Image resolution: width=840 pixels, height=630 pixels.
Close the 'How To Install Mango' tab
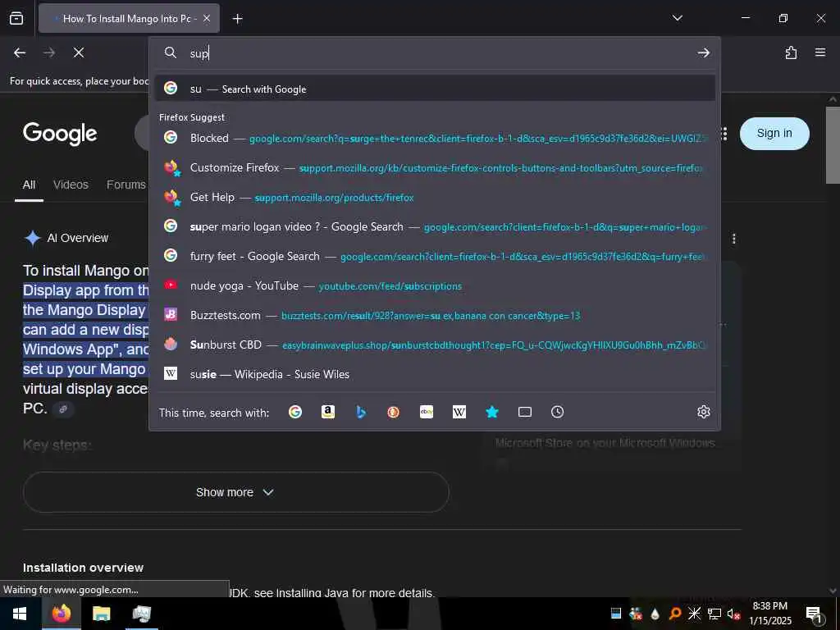(x=207, y=19)
